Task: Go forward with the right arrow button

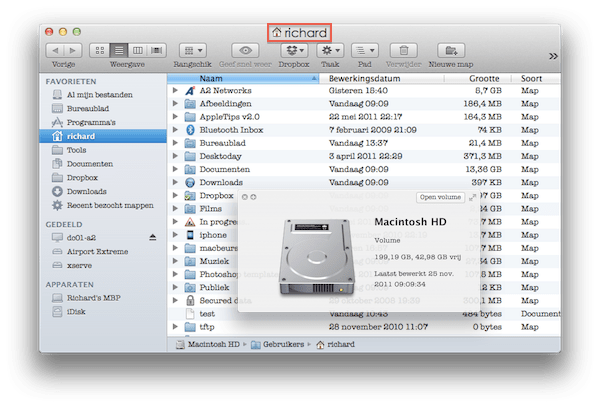Action: 73,50
